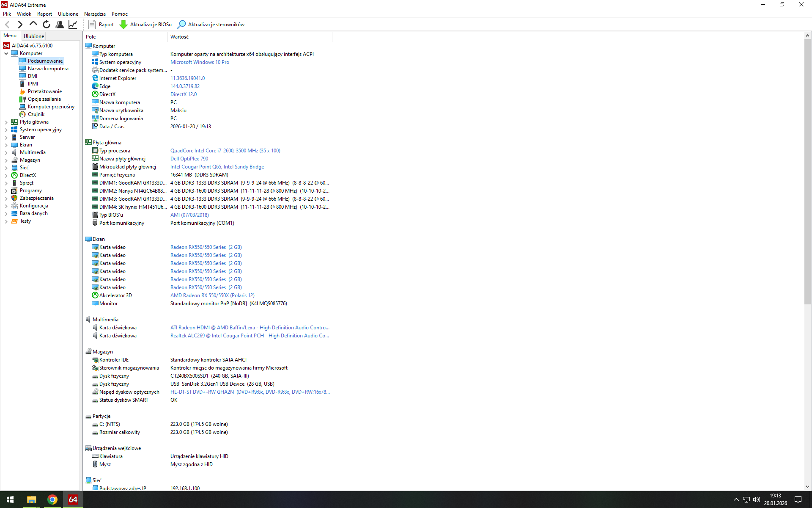Click the graph chart toolbar icon
This screenshot has width=812, height=508.
(x=73, y=25)
